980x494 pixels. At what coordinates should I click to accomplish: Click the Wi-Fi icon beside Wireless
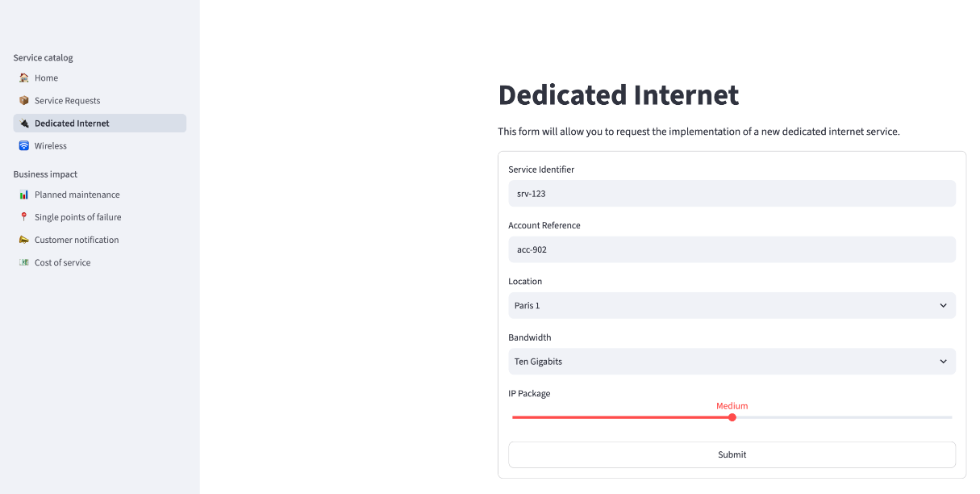point(24,146)
